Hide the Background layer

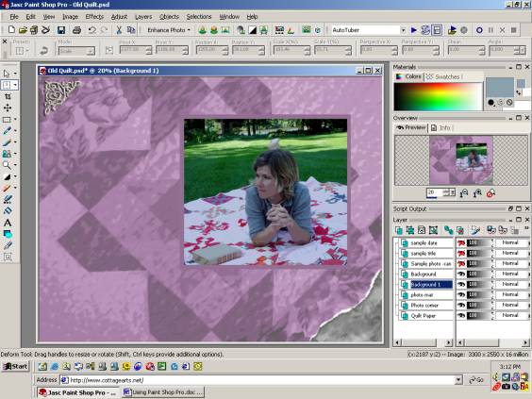(460, 274)
